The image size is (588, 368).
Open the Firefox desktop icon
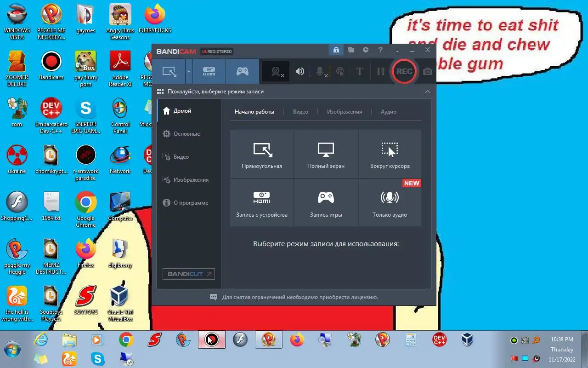pyautogui.click(x=86, y=253)
